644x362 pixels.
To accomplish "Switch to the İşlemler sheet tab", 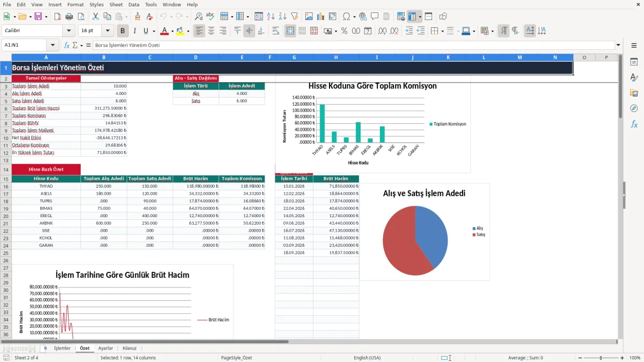I will 62,348.
